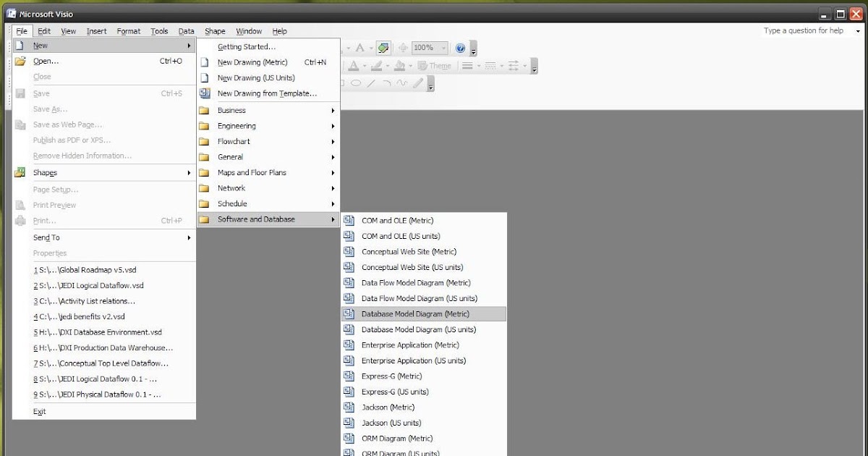Open Microsoft Visio Help icon
The height and width of the screenshot is (456, 868).
(460, 48)
